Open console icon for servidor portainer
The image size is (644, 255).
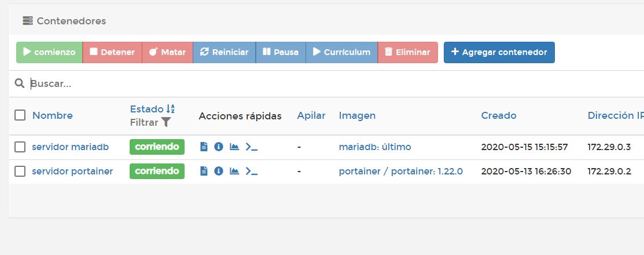[x=251, y=171]
